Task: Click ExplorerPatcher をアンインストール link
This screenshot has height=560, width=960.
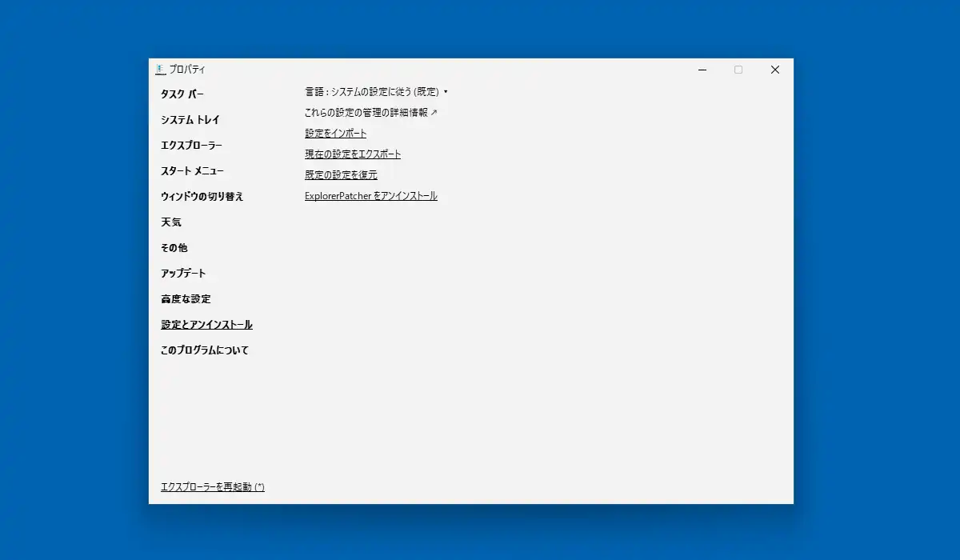Action: click(x=371, y=196)
